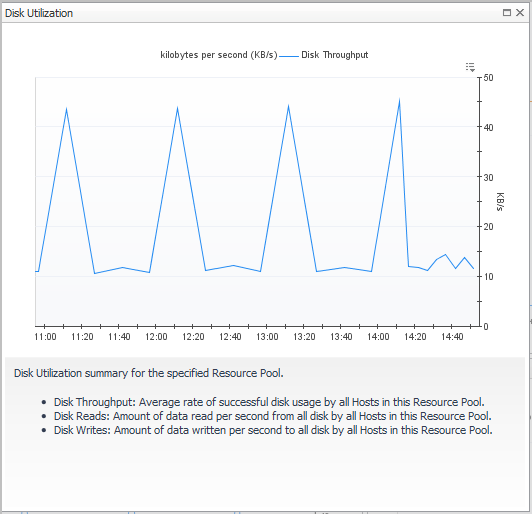The height and width of the screenshot is (514, 532).
Task: Click the highest peak near 14:10
Action: (399, 100)
